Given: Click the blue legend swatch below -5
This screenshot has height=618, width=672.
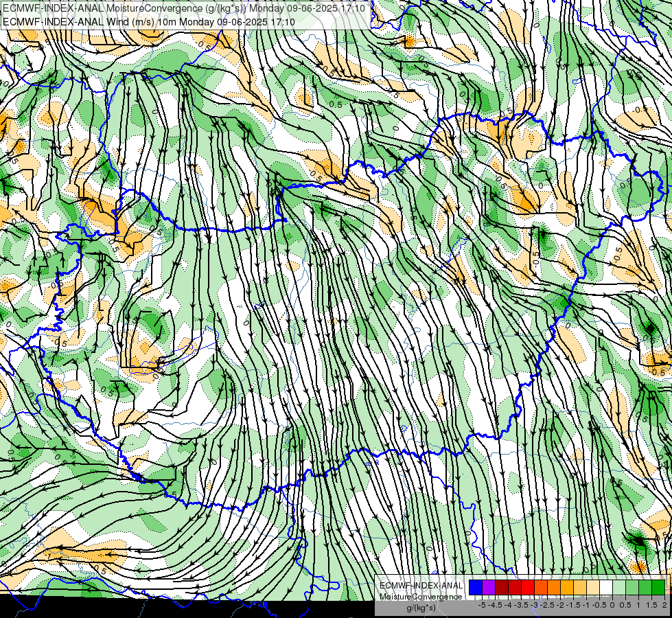Looking at the screenshot, I should coord(476,587).
